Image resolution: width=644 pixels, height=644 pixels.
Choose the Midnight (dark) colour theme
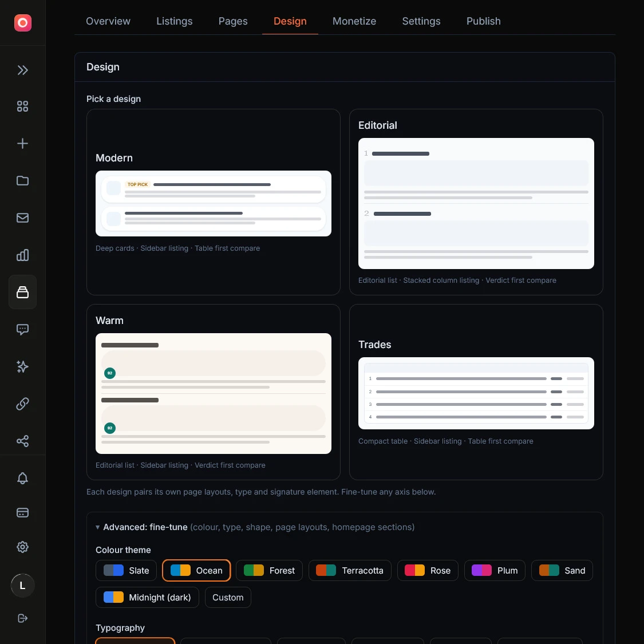[147, 597]
